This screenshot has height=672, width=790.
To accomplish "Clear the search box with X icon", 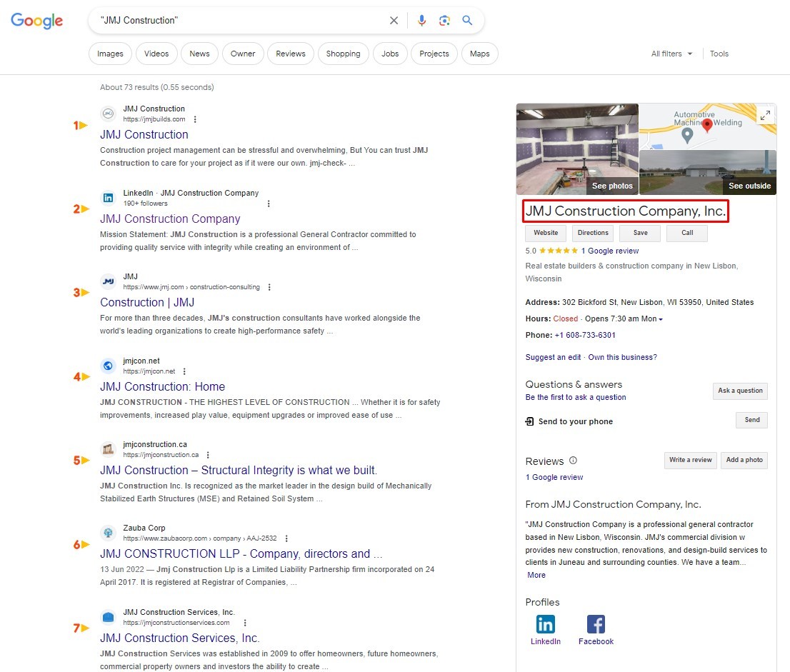I will click(394, 21).
